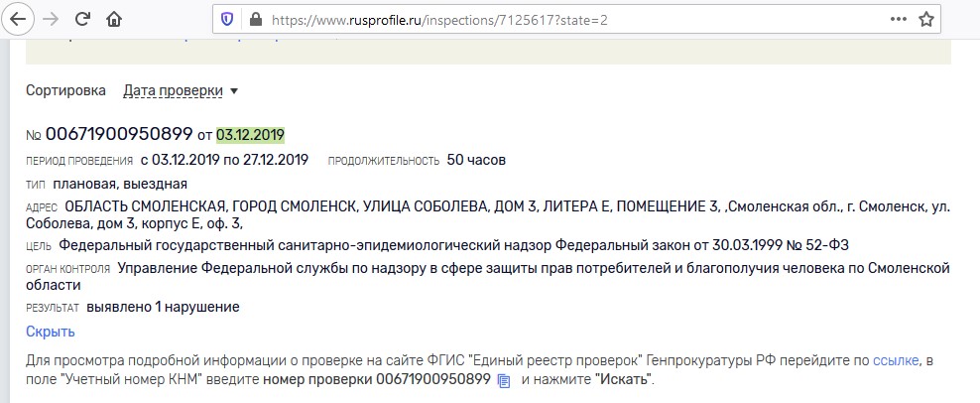Focus the rusprofile.ru URL address field
The image size is (980, 403).
(439, 20)
